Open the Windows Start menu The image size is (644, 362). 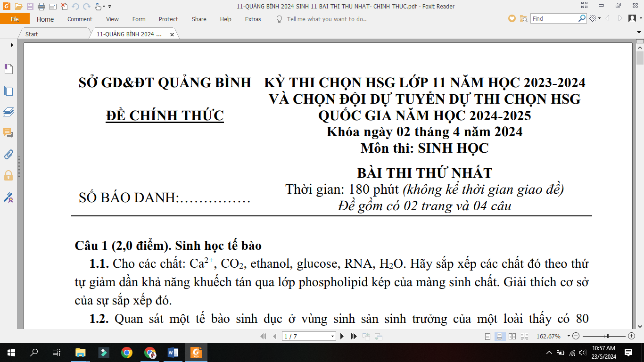11,352
